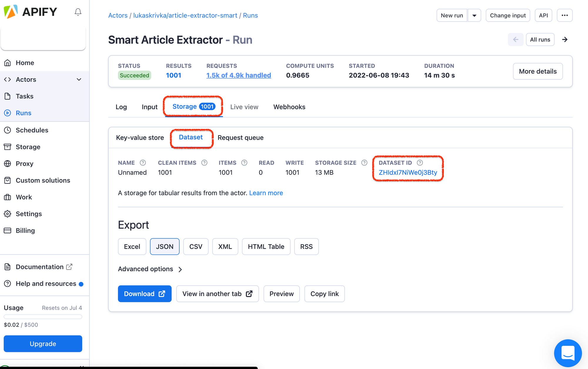588x369 pixels.
Task: Click the notification bell icon
Action: click(78, 12)
